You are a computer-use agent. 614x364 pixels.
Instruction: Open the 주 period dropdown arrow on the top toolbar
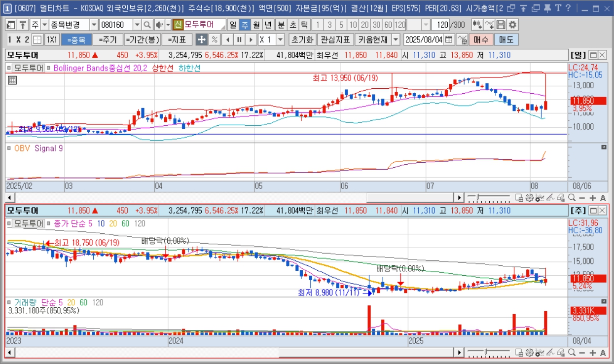[44, 25]
